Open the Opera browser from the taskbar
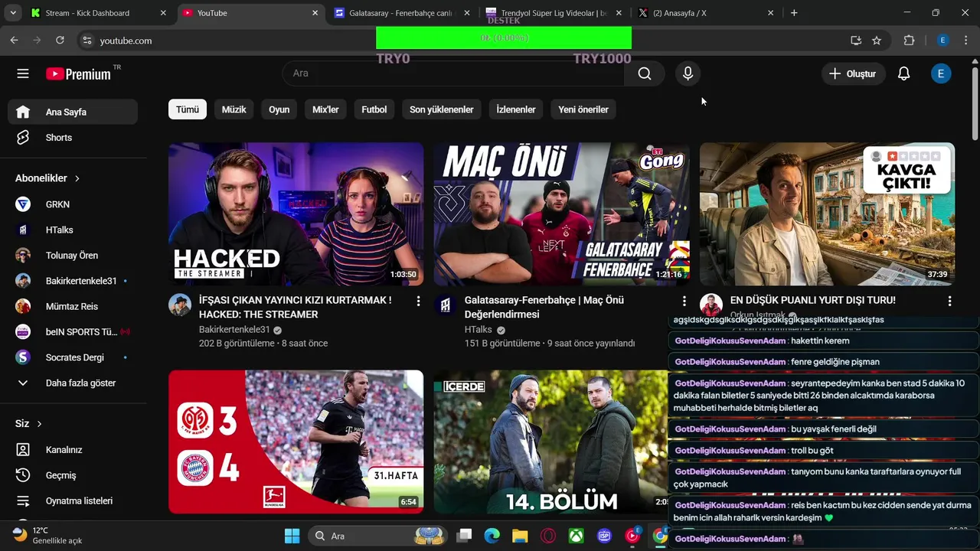The height and width of the screenshot is (551, 980). pos(548,536)
